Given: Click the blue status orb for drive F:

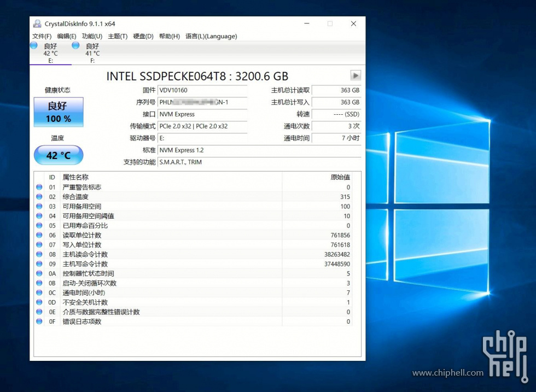Looking at the screenshot, I should [75, 45].
